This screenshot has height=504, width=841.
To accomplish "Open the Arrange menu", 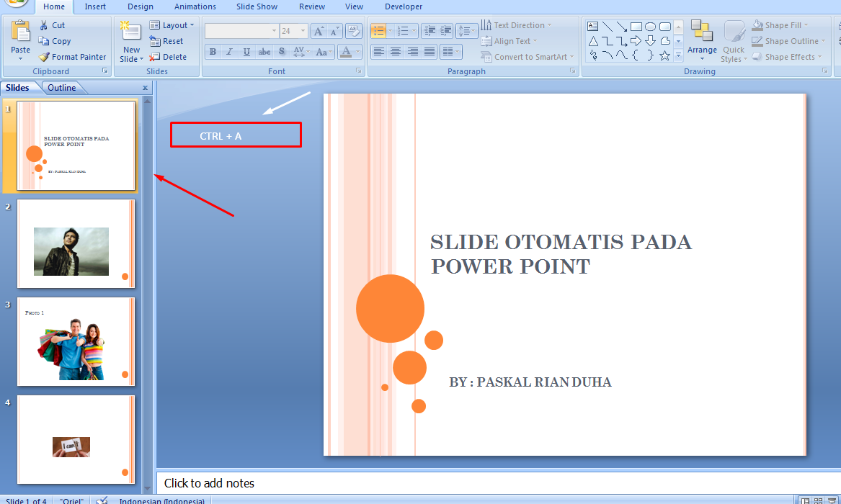I will tap(702, 40).
